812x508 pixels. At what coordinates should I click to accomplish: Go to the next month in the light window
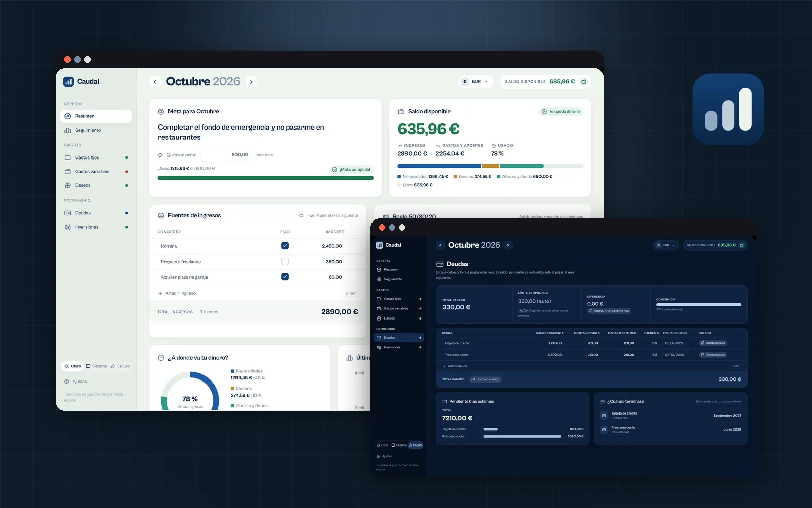click(251, 82)
